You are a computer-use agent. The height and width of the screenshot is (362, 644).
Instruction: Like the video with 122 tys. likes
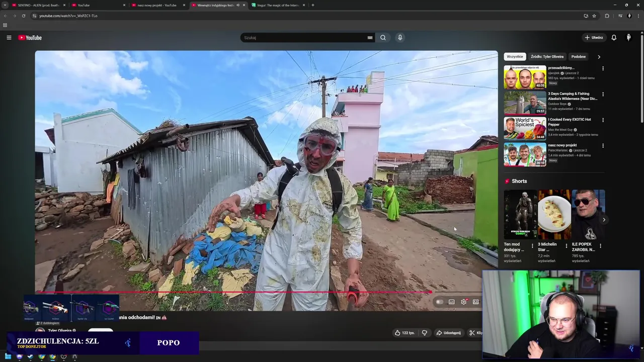tap(405, 333)
